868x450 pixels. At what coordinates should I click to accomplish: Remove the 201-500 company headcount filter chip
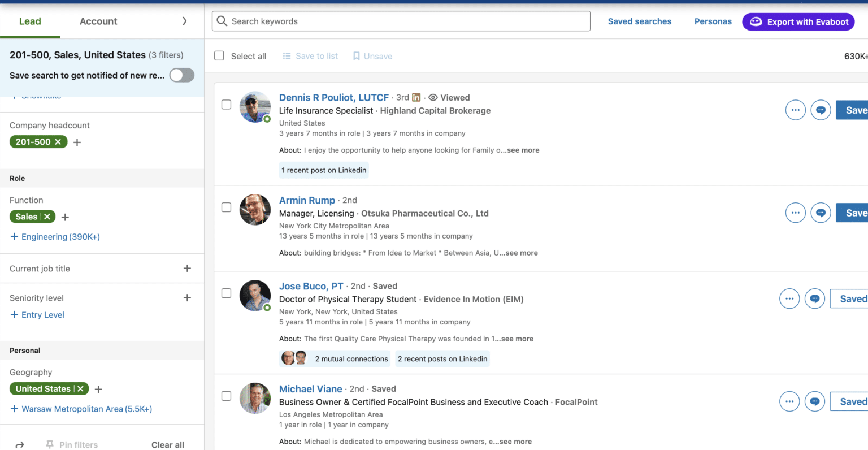[x=58, y=141]
